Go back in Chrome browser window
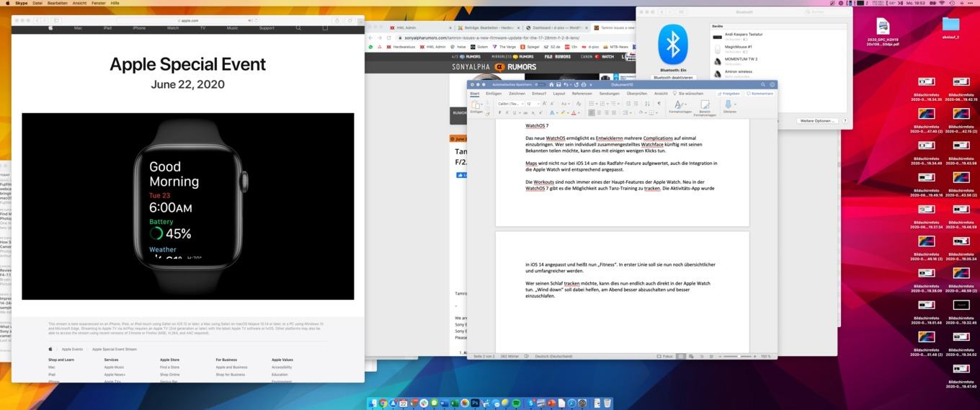 (370, 37)
